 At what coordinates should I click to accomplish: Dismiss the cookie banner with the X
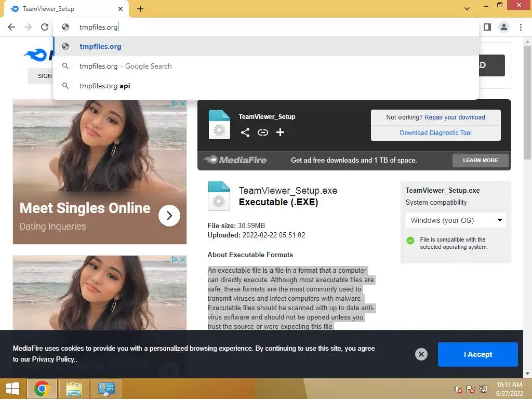[421, 354]
